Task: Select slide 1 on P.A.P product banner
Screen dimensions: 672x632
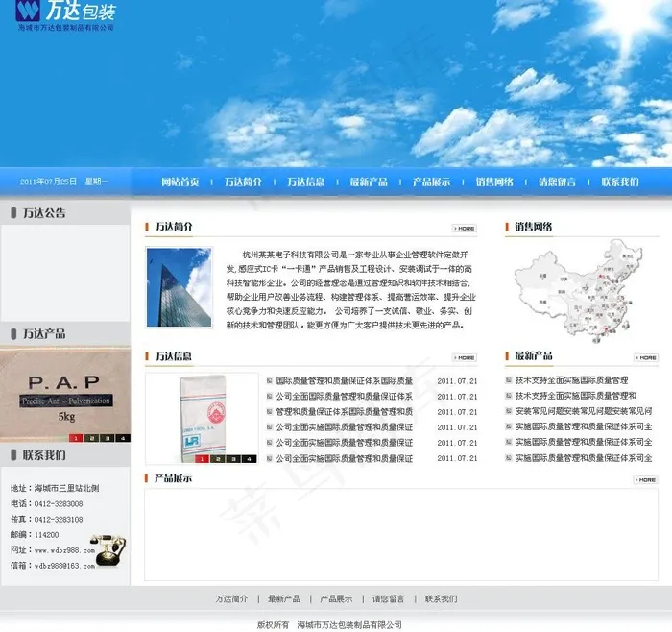Action: (76, 438)
